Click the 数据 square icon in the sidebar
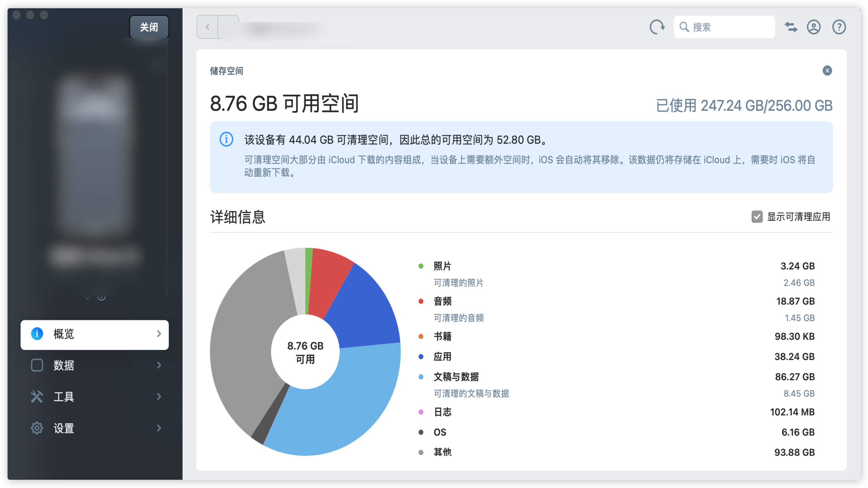Image resolution: width=868 pixels, height=488 pixels. (37, 365)
